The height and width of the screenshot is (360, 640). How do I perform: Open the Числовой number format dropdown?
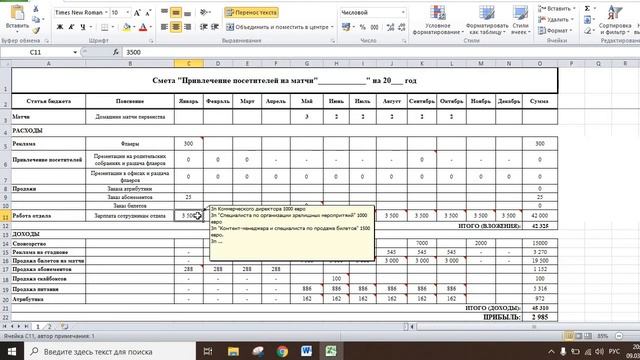(x=403, y=13)
